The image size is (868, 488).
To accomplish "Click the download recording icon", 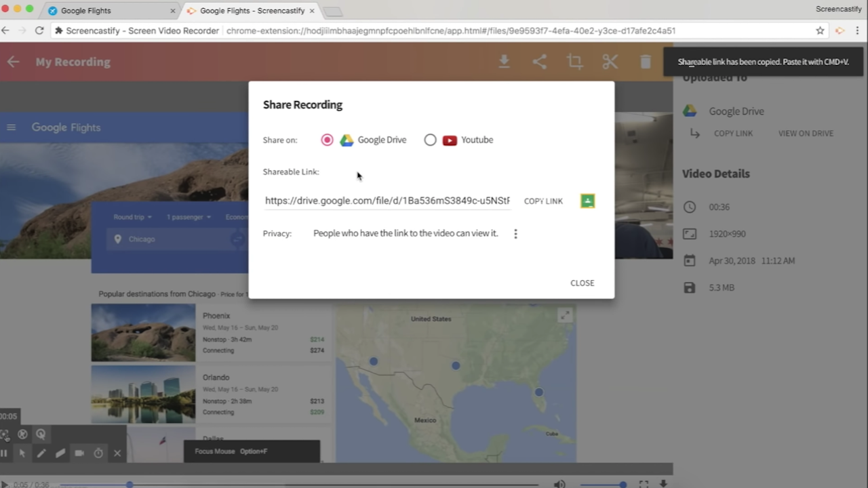I will [x=504, y=62].
